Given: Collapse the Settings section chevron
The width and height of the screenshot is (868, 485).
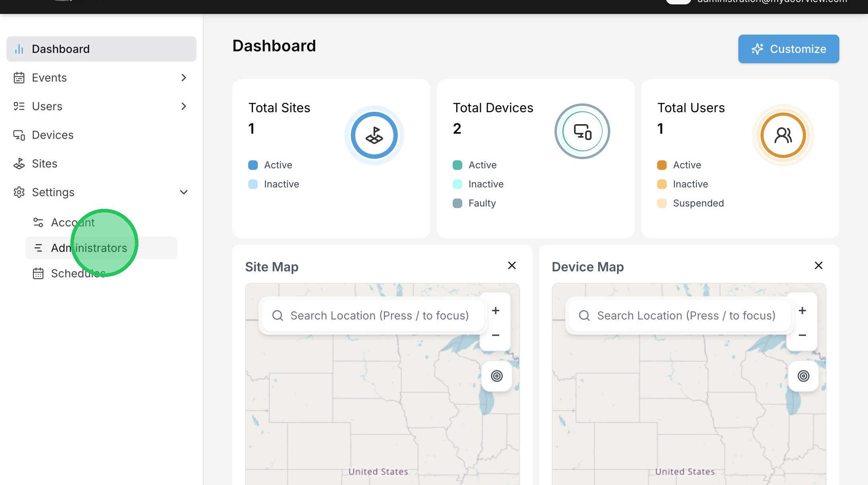Looking at the screenshot, I should pos(183,192).
